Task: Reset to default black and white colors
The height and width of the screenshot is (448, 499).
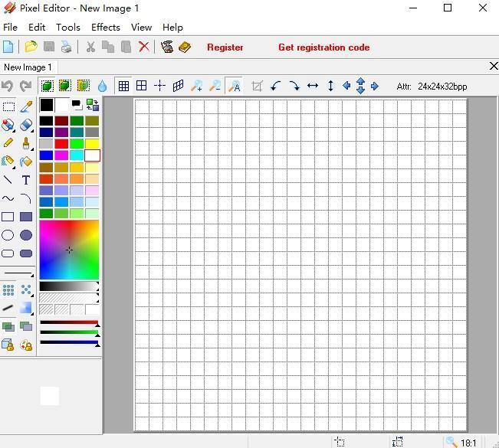Action: point(77,105)
